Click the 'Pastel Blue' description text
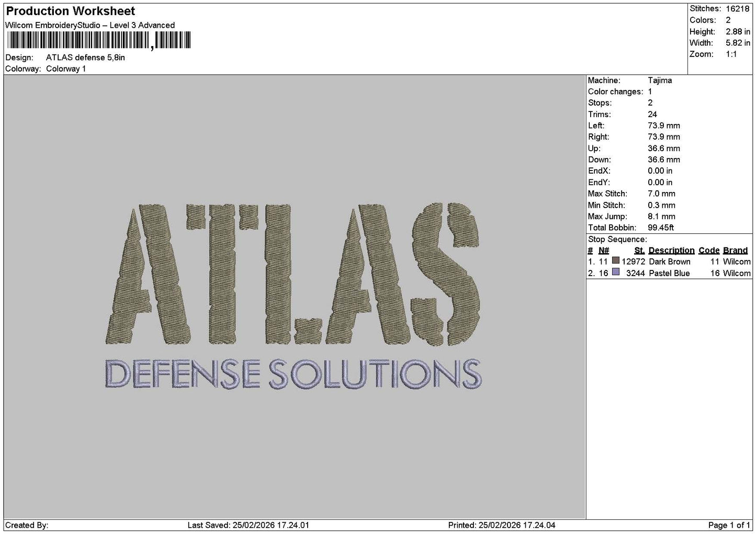The height and width of the screenshot is (534, 756). click(669, 273)
